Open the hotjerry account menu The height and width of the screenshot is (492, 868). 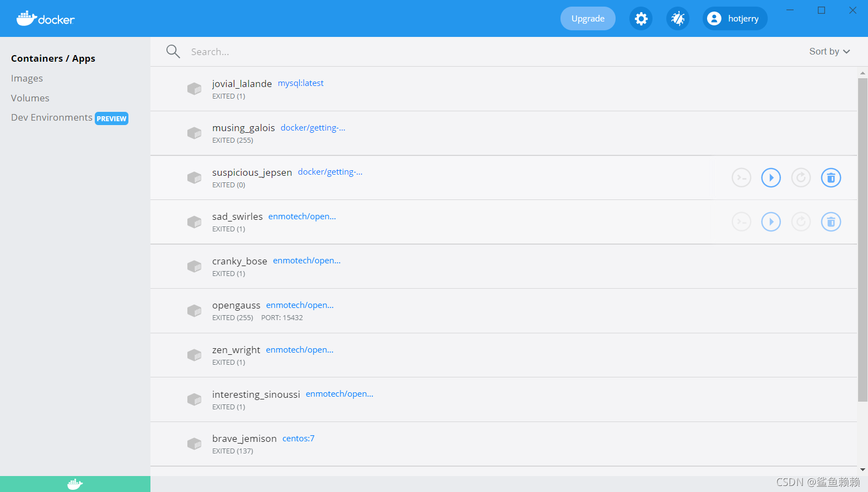[x=735, y=19]
